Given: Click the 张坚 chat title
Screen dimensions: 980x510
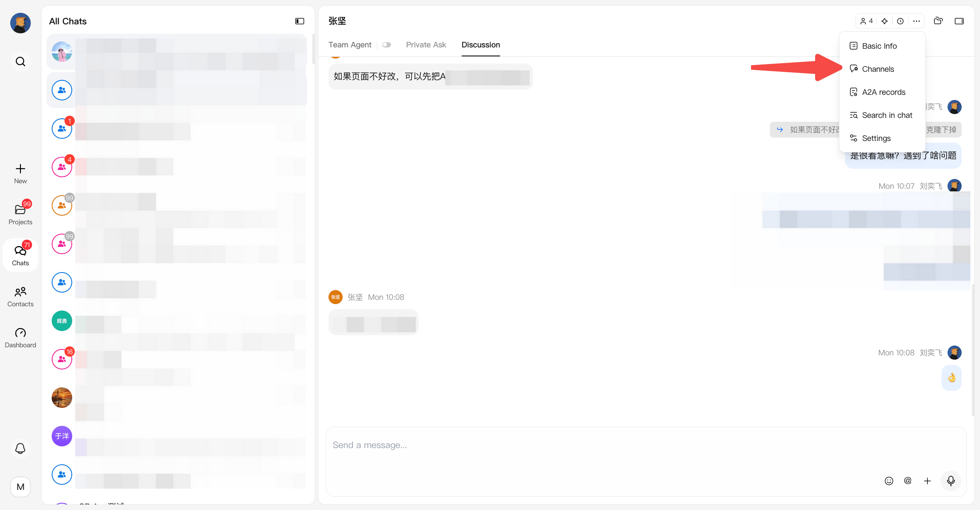Looking at the screenshot, I should coord(337,21).
